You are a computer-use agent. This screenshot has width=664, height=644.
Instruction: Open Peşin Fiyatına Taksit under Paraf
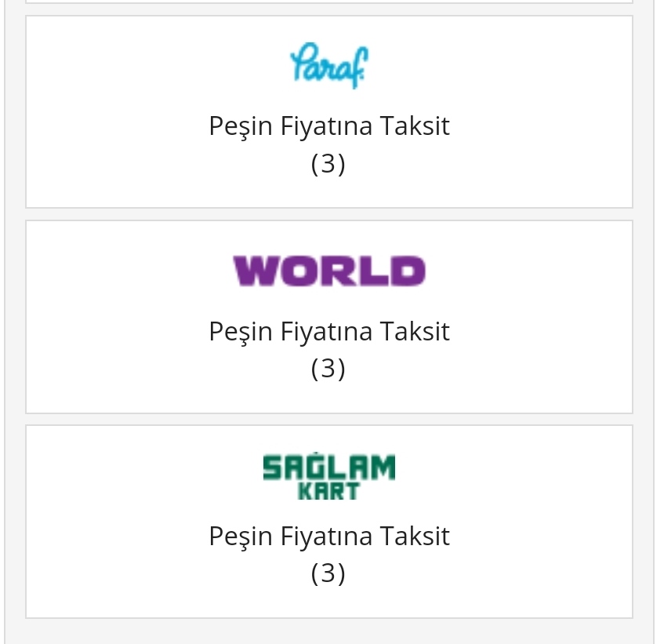coord(329,126)
